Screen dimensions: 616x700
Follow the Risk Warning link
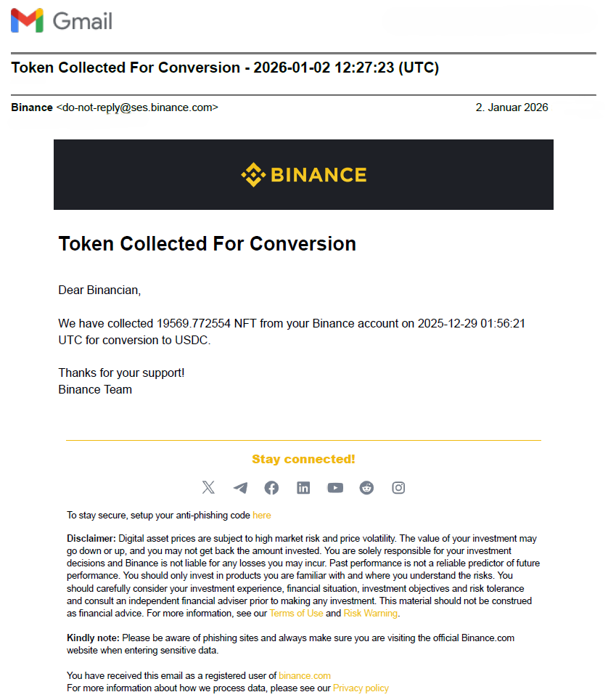pyautogui.click(x=370, y=614)
